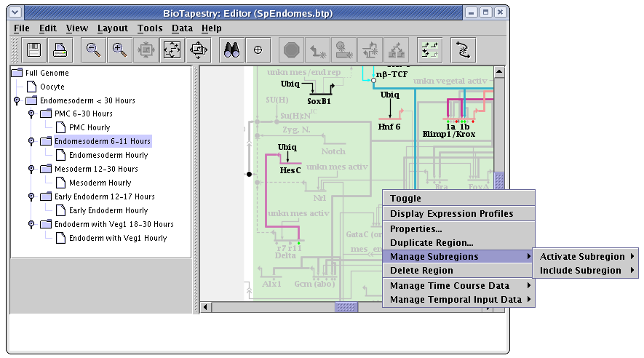Click the crosshair center-on-selection icon

pyautogui.click(x=258, y=49)
